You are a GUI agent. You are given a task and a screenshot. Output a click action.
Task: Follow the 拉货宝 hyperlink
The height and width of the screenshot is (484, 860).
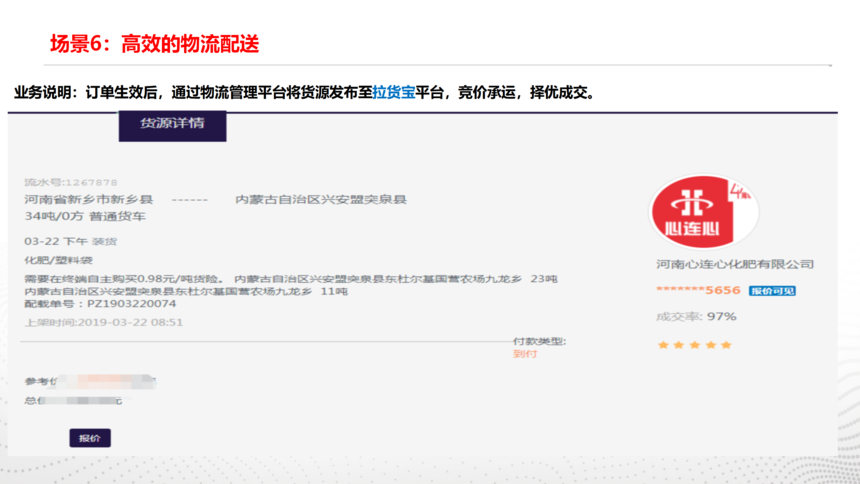393,93
